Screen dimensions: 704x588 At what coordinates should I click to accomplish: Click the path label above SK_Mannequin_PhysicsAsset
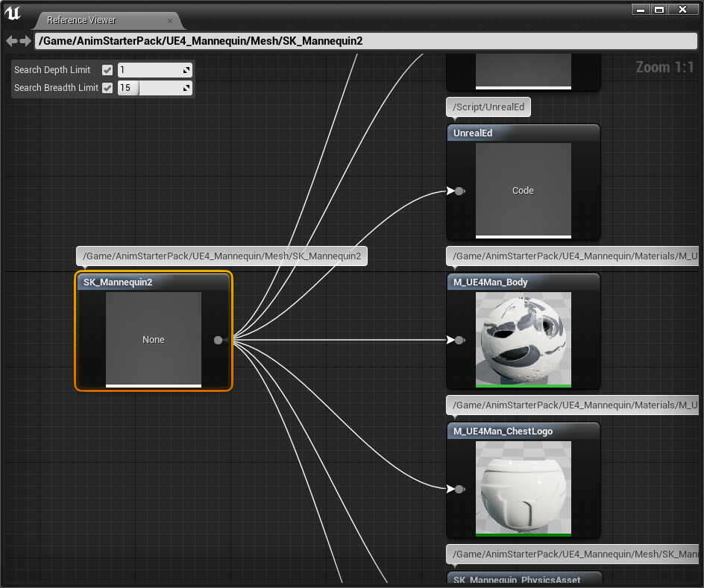[573, 554]
